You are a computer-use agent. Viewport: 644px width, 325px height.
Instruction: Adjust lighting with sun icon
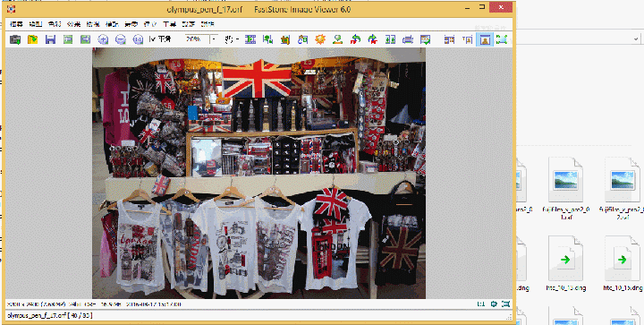click(320, 39)
